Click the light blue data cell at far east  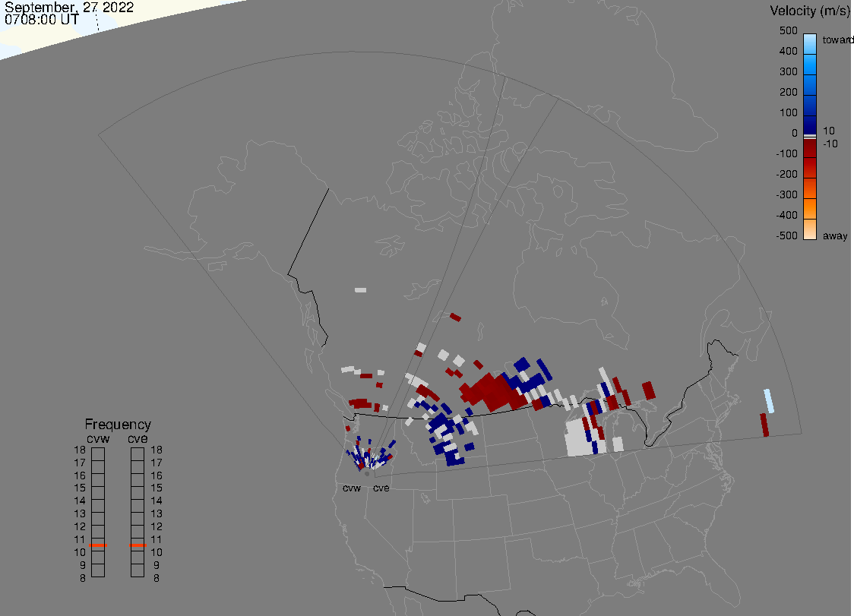768,401
